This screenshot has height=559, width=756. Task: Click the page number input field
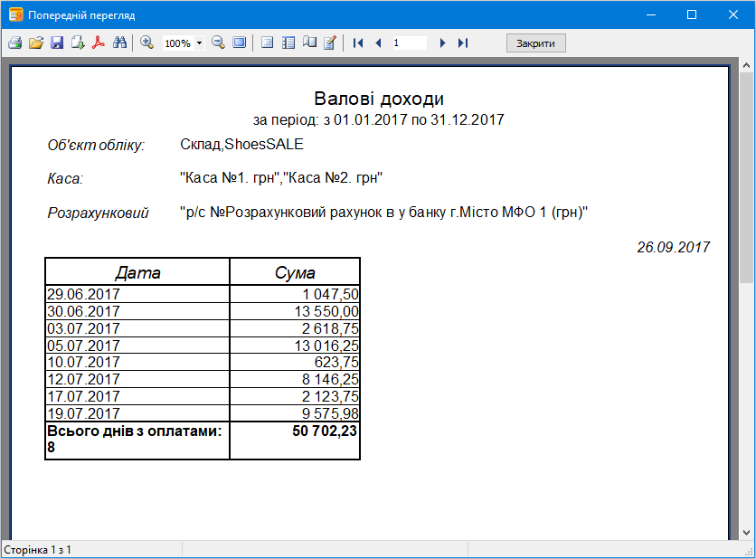pyautogui.click(x=409, y=43)
